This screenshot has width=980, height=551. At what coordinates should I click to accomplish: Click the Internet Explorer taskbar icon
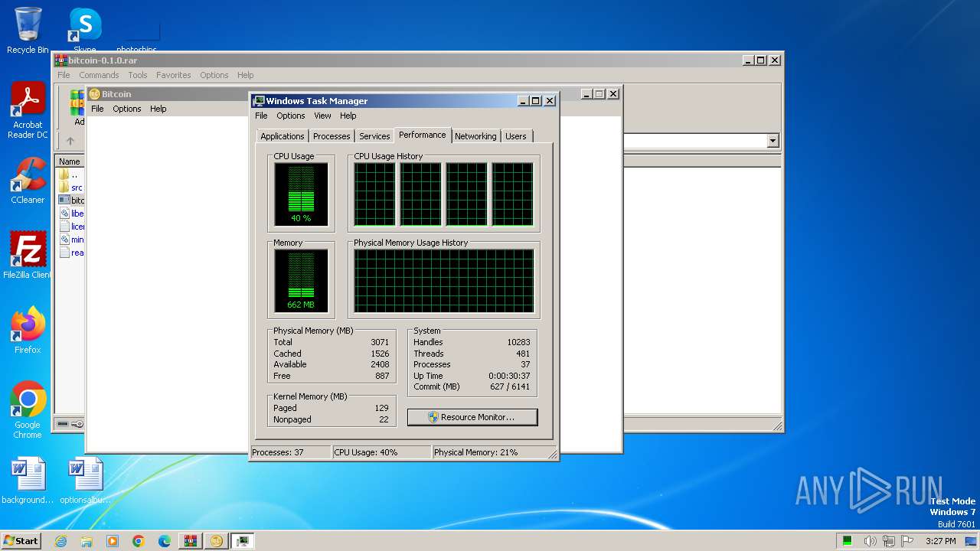coord(61,541)
